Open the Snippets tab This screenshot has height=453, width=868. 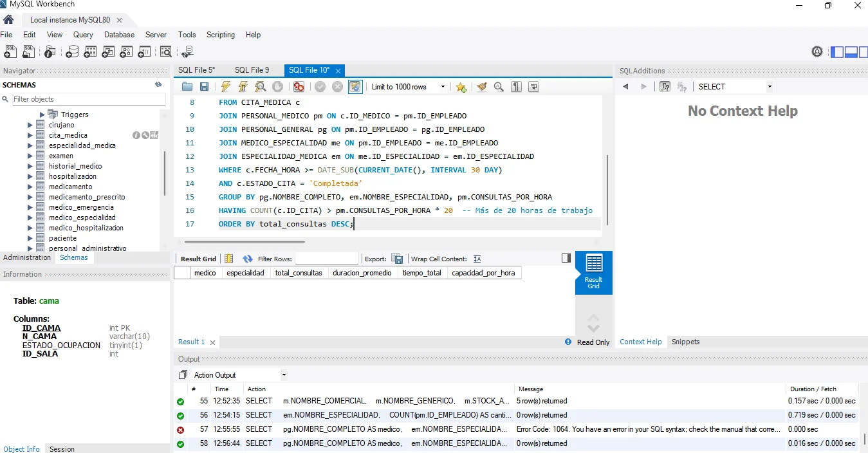pyautogui.click(x=685, y=342)
